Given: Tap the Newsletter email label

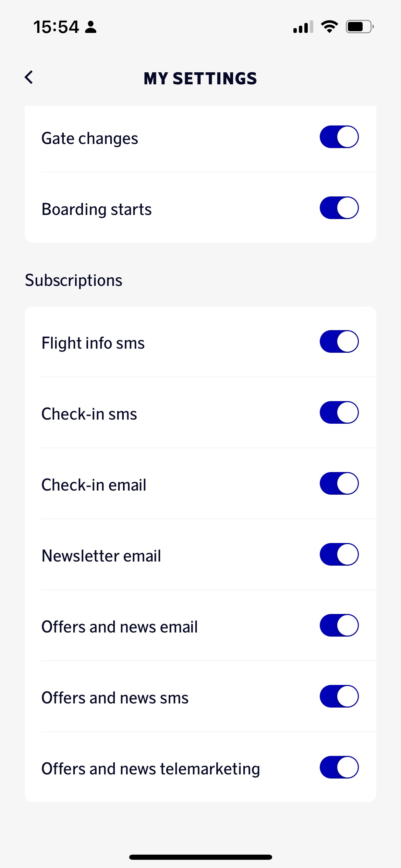Looking at the screenshot, I should [101, 556].
